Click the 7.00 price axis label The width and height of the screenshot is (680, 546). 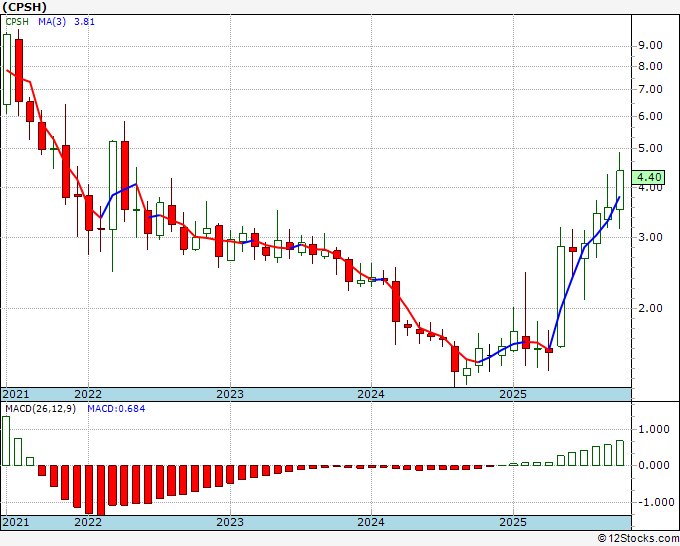[x=650, y=89]
